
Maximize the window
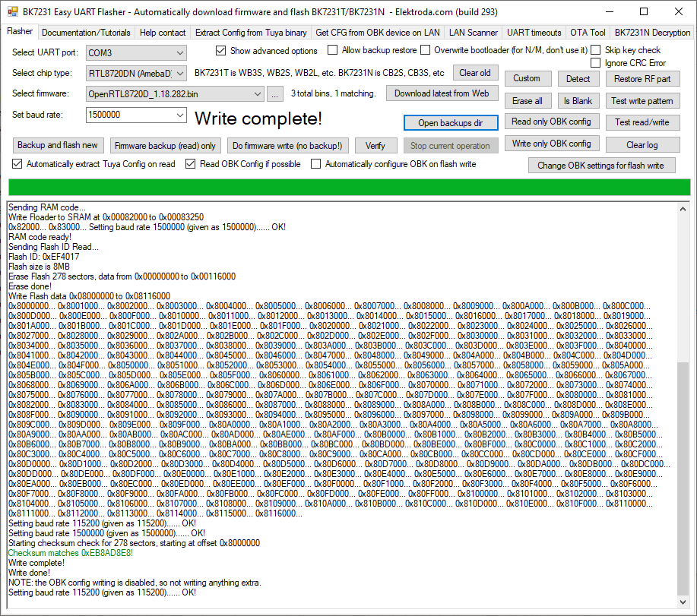(x=644, y=12)
